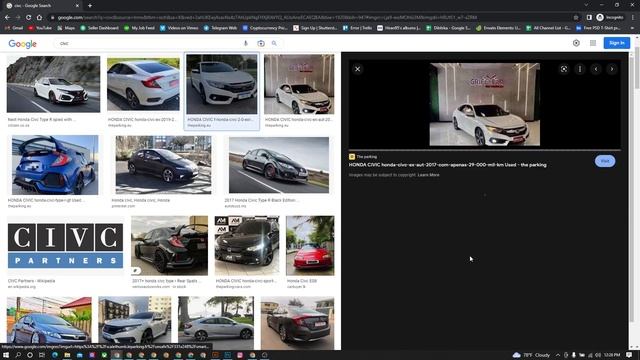Select the 2017 Civic Type R Black Edition thumbnail
The height and width of the screenshot is (360, 640).
(x=279, y=165)
